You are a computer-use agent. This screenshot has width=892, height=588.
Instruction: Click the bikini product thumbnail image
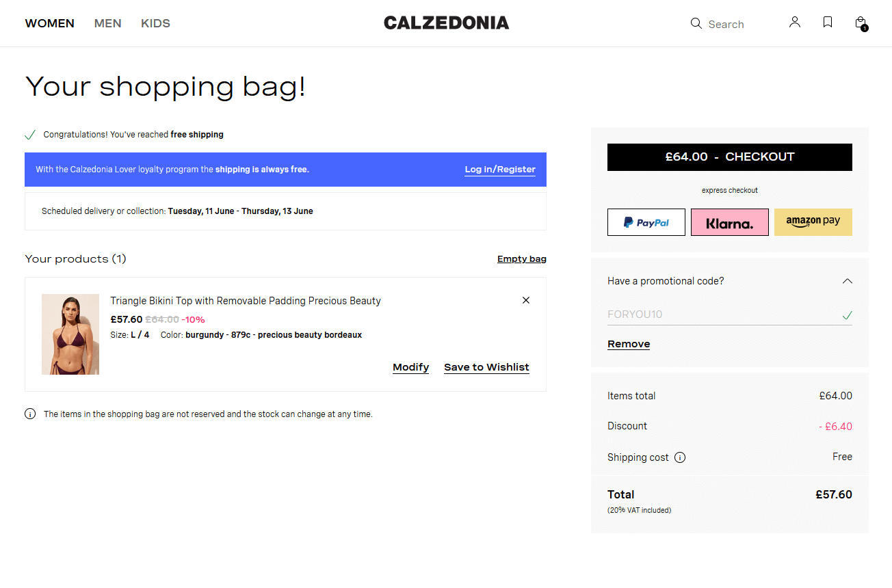(x=70, y=334)
